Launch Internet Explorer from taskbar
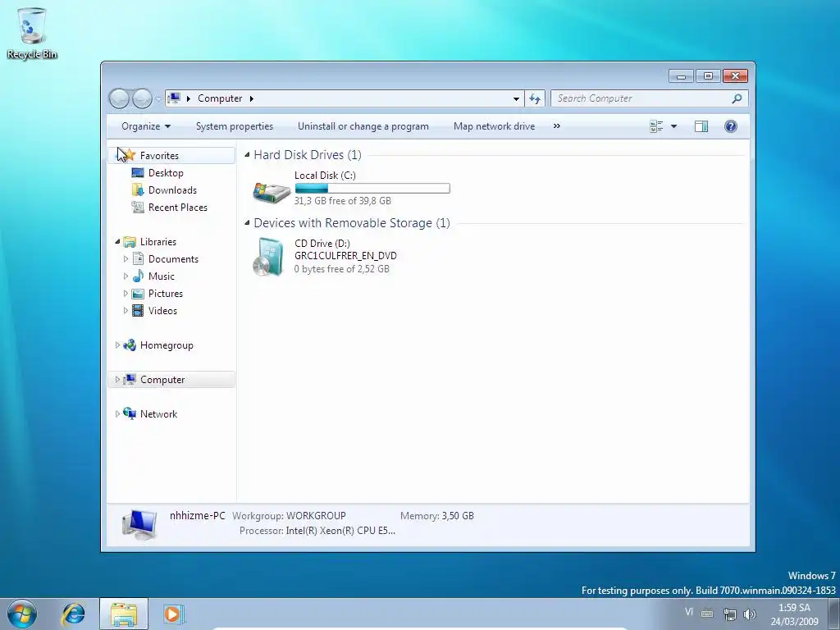Image resolution: width=840 pixels, height=630 pixels. [x=73, y=614]
